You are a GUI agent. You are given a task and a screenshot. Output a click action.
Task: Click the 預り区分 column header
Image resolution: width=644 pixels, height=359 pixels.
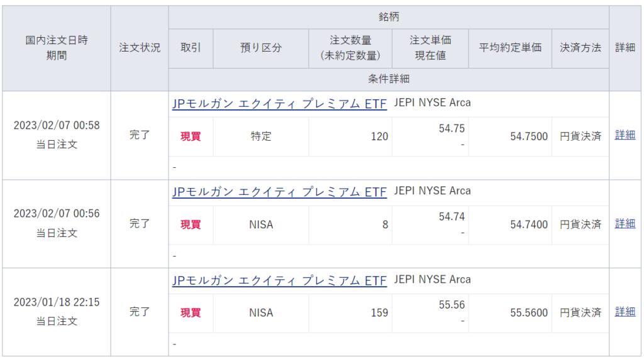click(x=261, y=48)
